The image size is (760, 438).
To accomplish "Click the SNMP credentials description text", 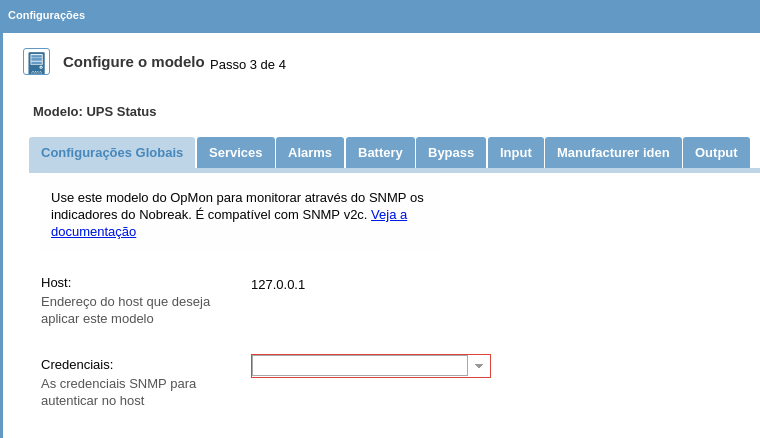I will [118, 392].
